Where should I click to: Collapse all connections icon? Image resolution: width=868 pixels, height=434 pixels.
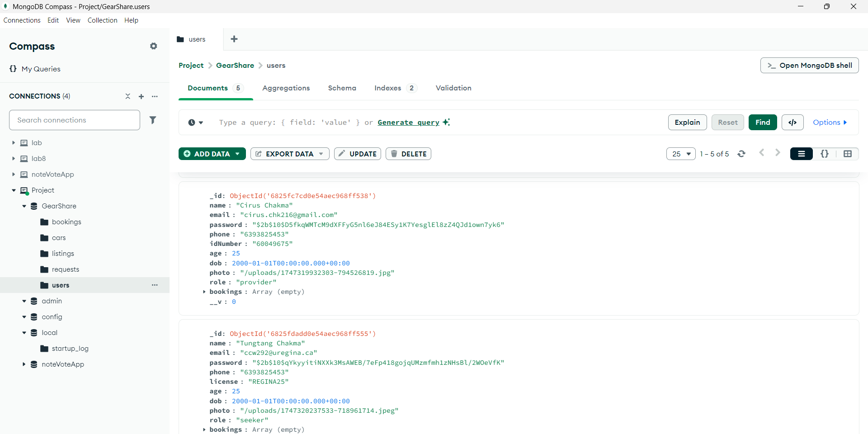click(x=128, y=96)
